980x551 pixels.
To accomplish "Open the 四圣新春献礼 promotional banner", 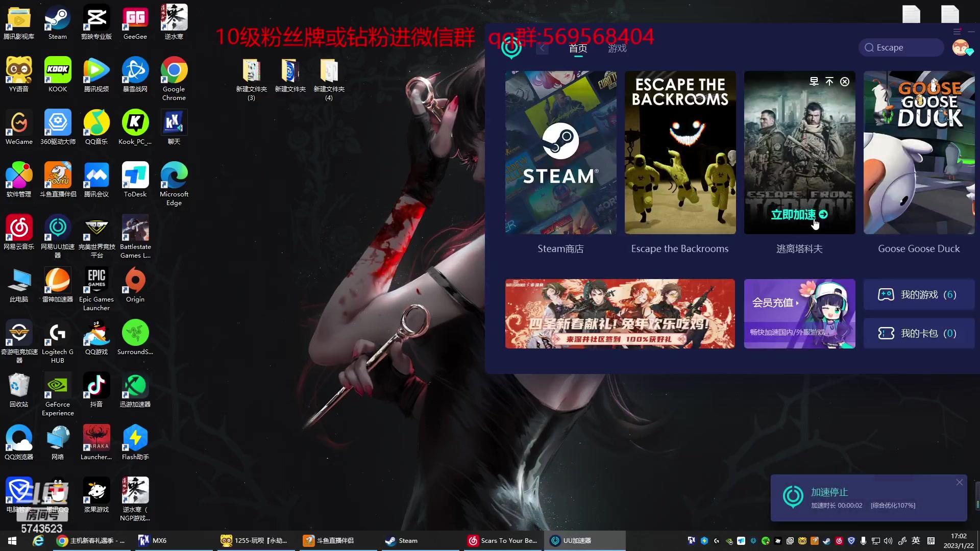I will coord(620,314).
